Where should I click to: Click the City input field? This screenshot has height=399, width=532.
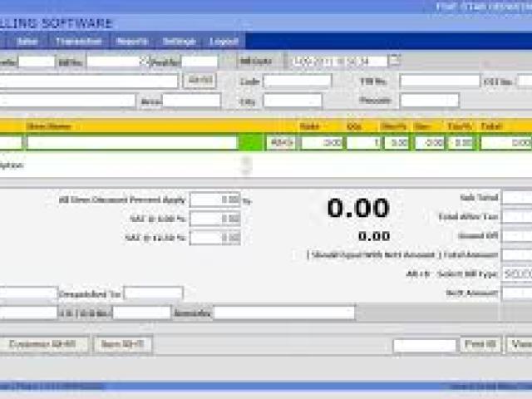coord(293,101)
